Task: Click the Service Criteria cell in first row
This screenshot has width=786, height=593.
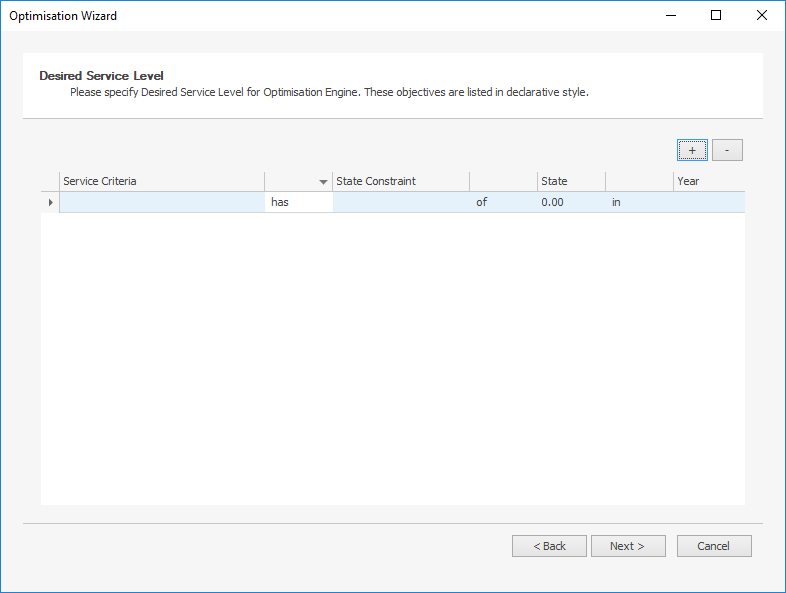Action: (162, 203)
